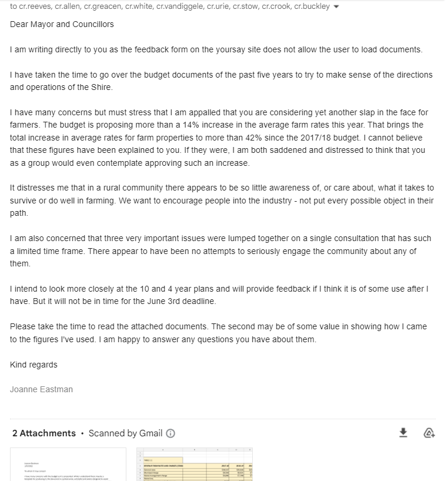Click the "2 Attachments" heading
This screenshot has width=448, height=481.
(44, 433)
